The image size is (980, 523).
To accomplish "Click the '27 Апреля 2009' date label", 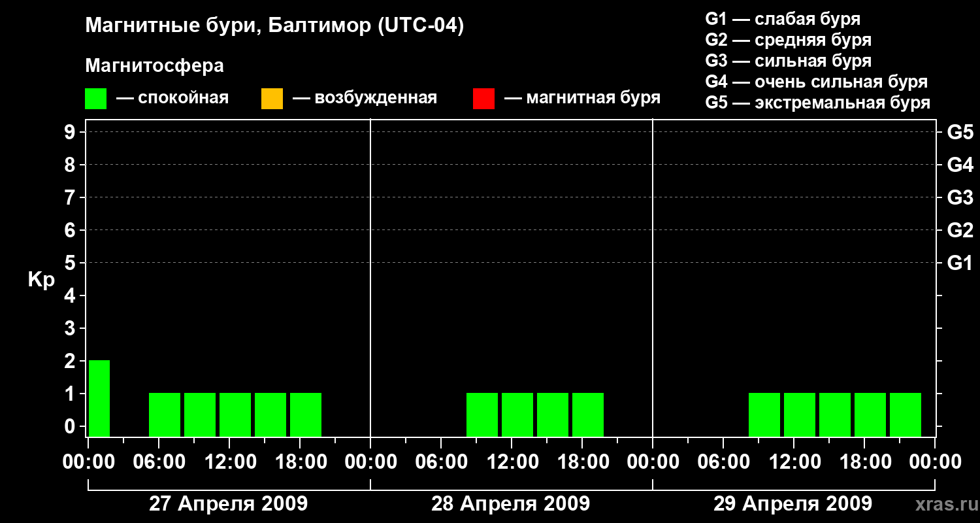I will tap(229, 503).
